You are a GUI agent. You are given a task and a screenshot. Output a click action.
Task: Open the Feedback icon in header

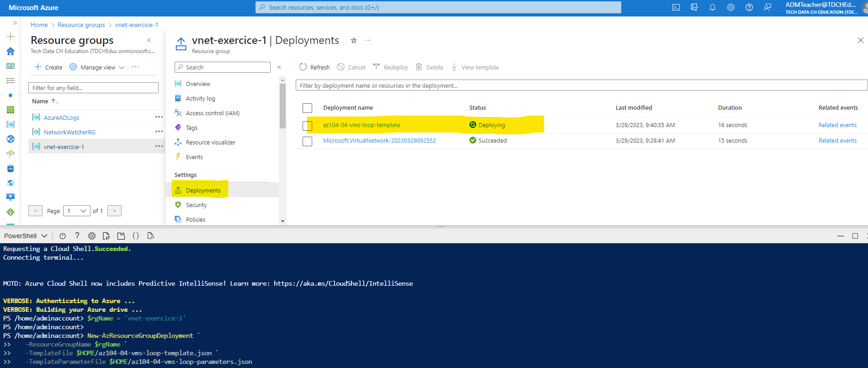click(x=767, y=7)
